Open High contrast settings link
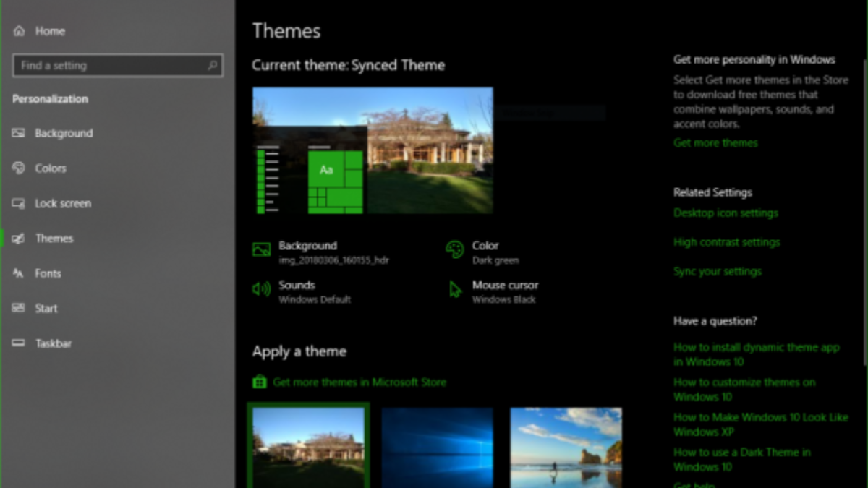 pos(726,242)
